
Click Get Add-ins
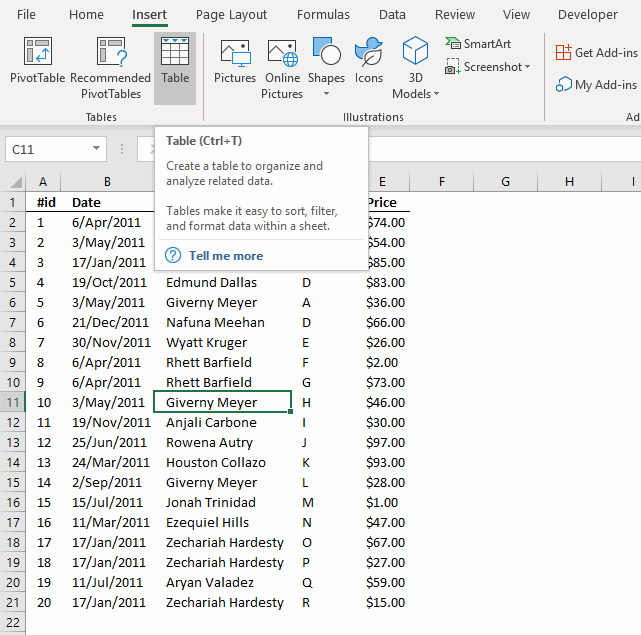point(597,52)
